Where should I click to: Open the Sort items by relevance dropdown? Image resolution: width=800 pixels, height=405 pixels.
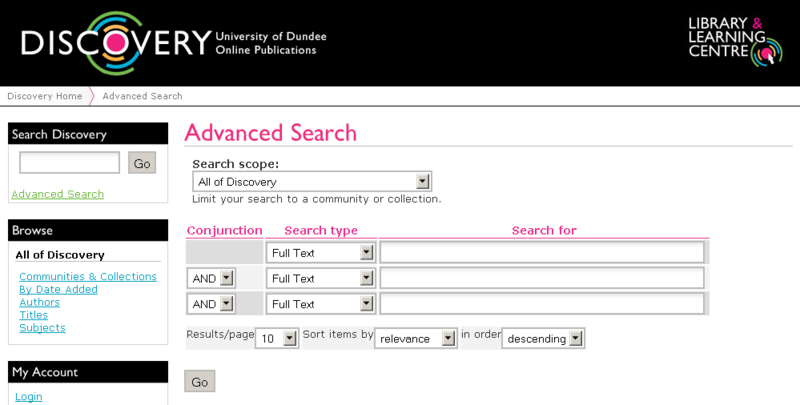pos(415,339)
